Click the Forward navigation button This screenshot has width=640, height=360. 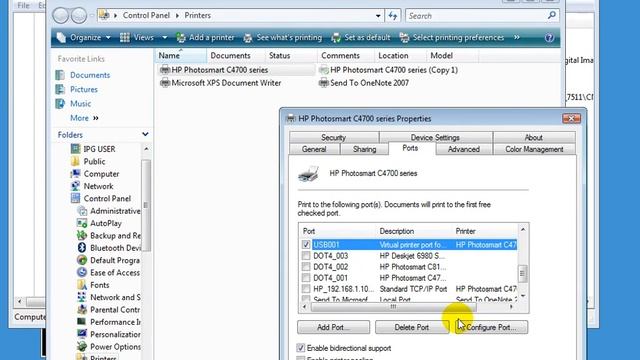tap(79, 16)
